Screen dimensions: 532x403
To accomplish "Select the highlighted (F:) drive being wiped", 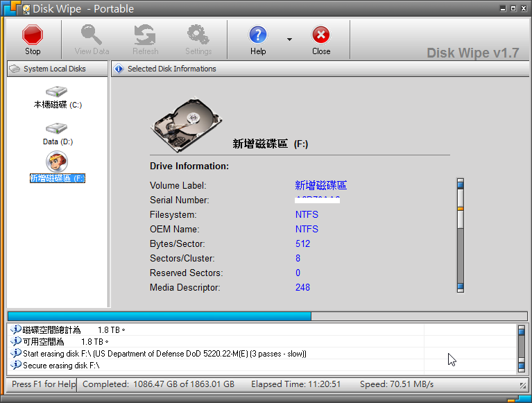I will (57, 162).
